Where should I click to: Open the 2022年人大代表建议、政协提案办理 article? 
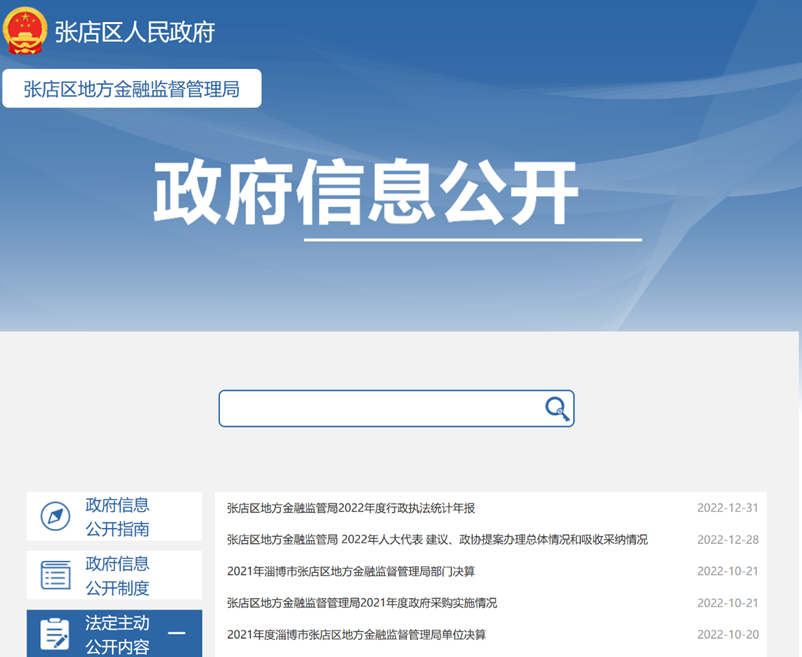point(437,540)
